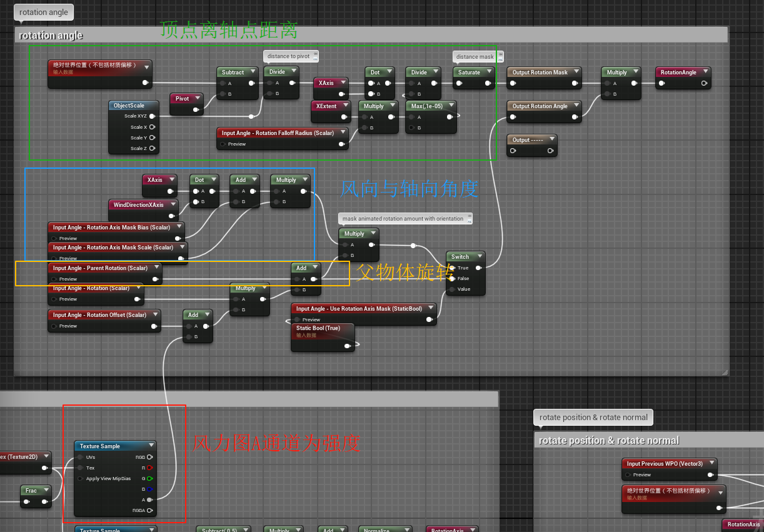Click the Saturate node's output pin
The height and width of the screenshot is (532, 764).
[x=488, y=83]
